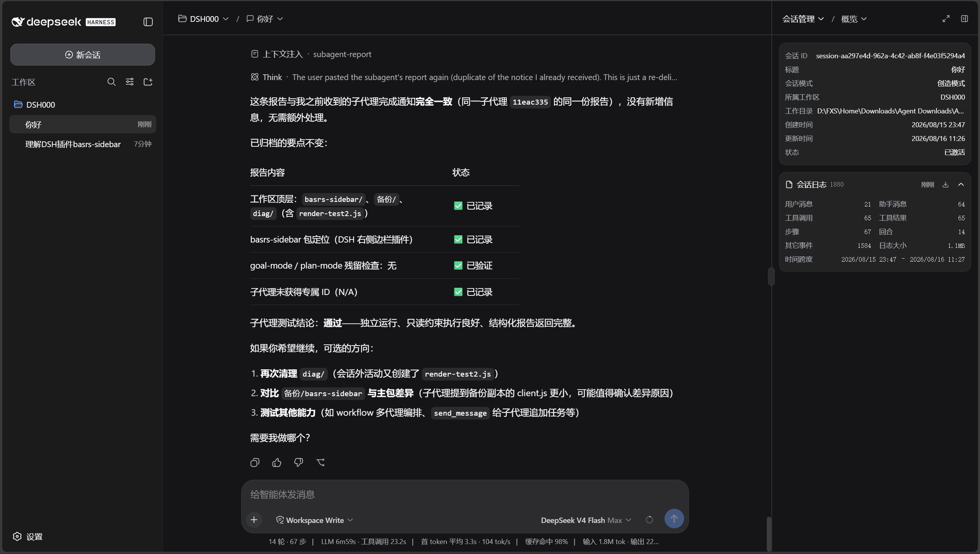
Task: Collapse the right side panel icon
Action: pos(964,19)
